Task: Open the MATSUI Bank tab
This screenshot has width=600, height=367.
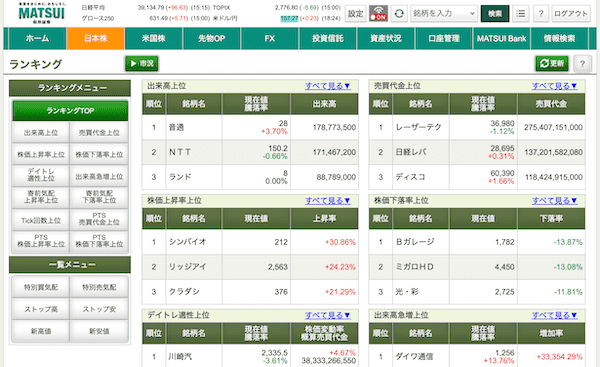Action: point(502,38)
